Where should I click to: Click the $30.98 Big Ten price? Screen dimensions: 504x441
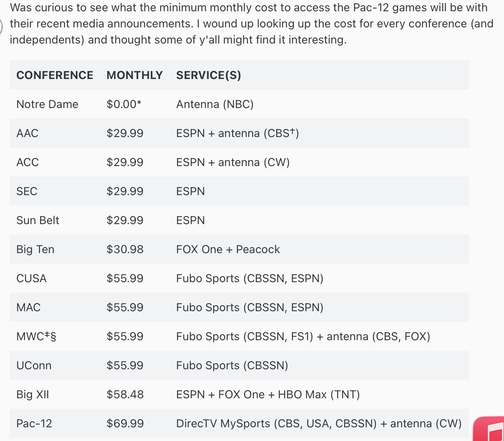125,250
